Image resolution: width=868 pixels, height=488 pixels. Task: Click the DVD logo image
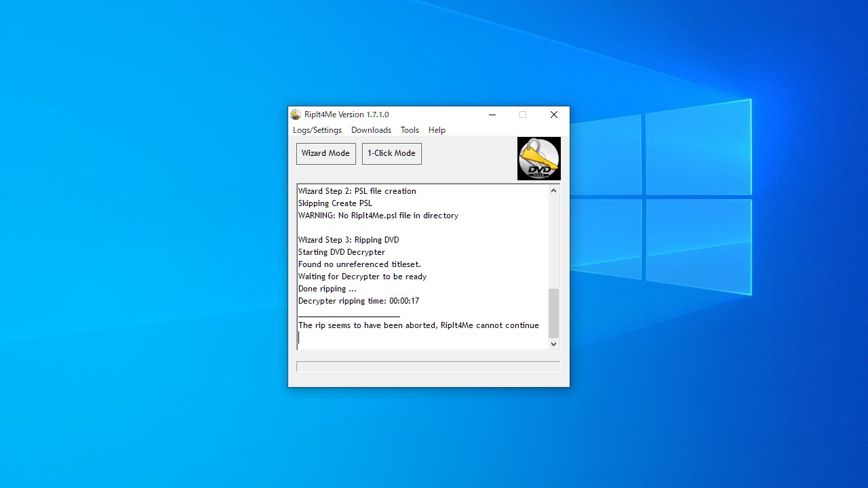[x=539, y=159]
